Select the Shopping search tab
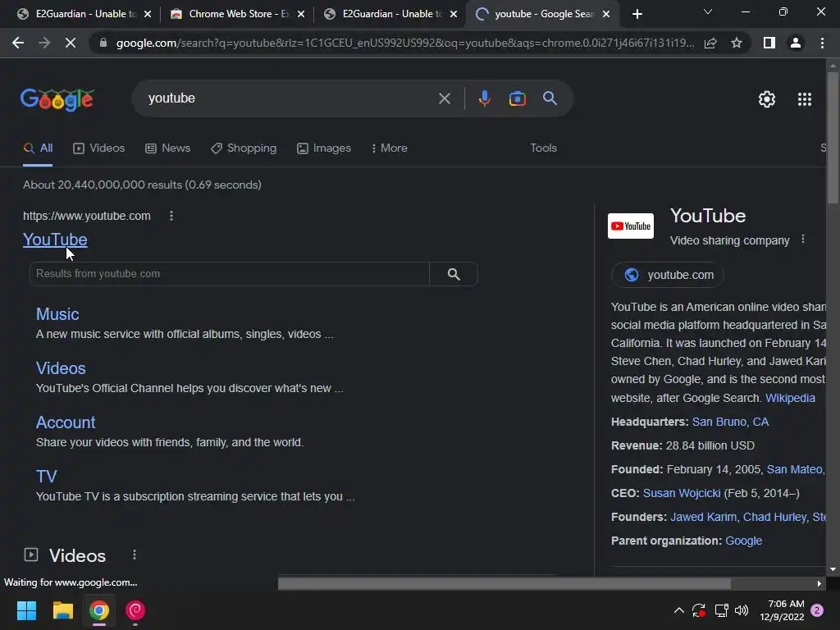The image size is (840, 630). (244, 148)
